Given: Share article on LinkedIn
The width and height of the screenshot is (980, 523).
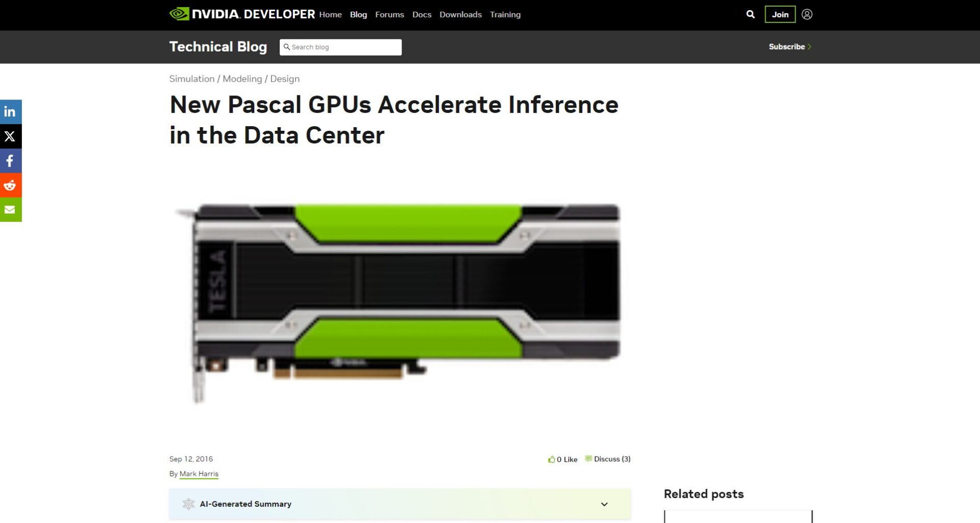Looking at the screenshot, I should click(11, 112).
